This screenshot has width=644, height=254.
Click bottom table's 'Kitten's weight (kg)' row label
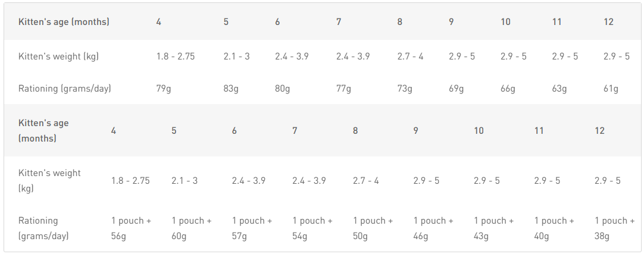coord(49,180)
